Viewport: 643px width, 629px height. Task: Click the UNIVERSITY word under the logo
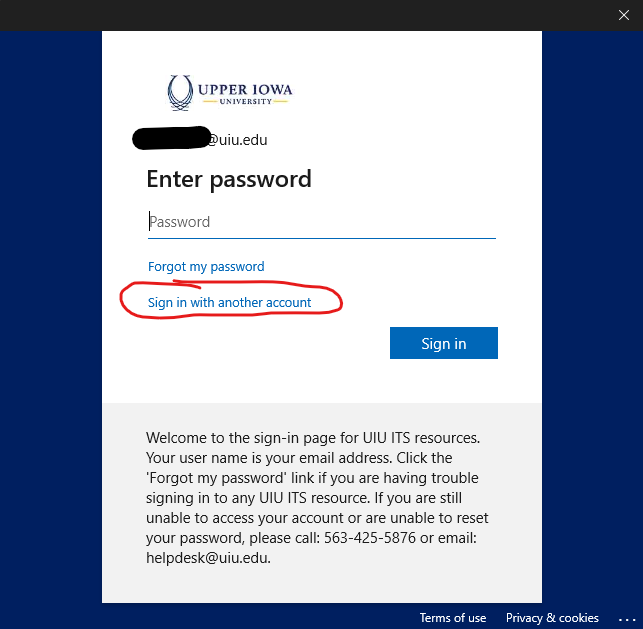click(245, 101)
